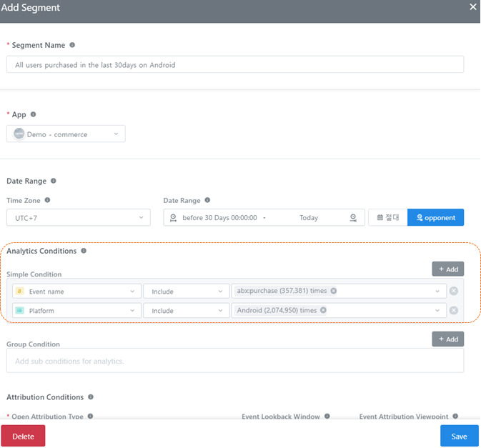Delete the Platform condition row
Image resolution: width=481 pixels, height=448 pixels.
[454, 311]
